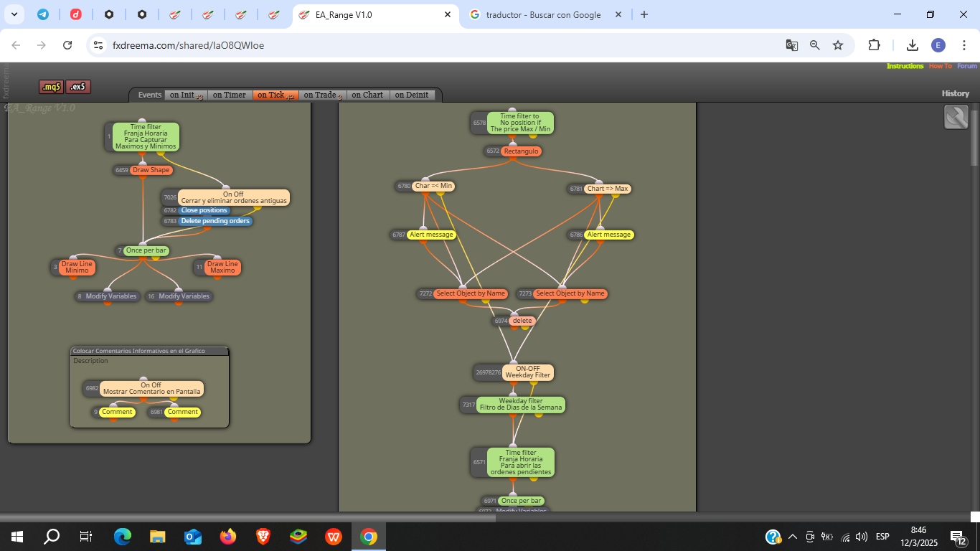Open the How To link
This screenshot has width=980, height=551.
pyautogui.click(x=941, y=66)
